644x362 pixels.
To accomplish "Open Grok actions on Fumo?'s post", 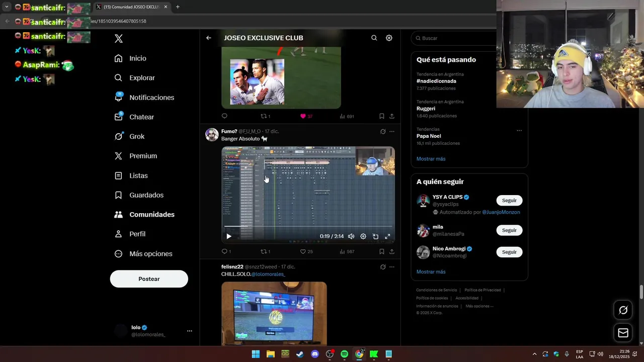I will tap(383, 132).
